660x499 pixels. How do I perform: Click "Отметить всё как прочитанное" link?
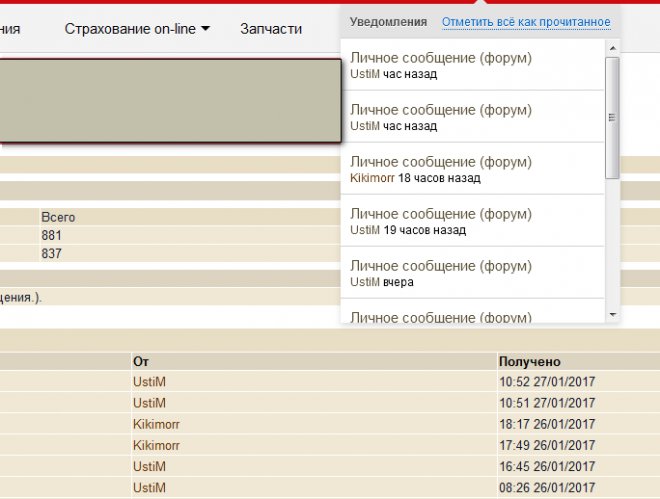[526, 21]
